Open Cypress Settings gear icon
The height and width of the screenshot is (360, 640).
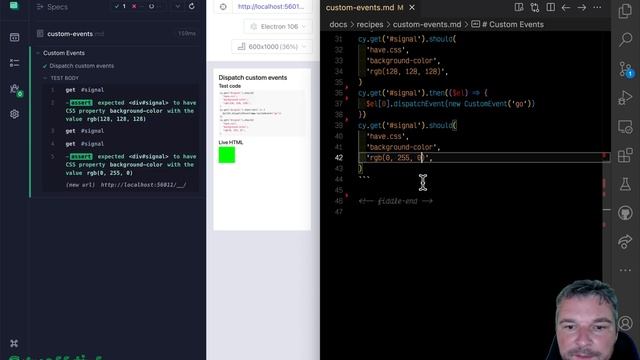[x=14, y=114]
